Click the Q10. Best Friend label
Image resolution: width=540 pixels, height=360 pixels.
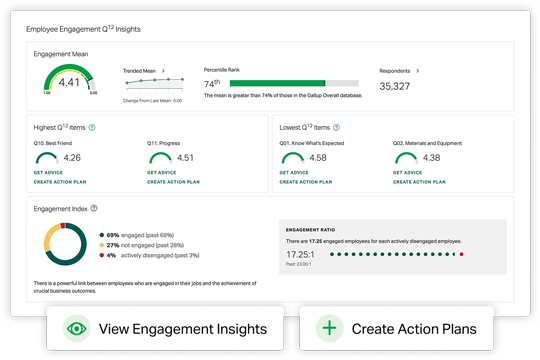pos(53,143)
